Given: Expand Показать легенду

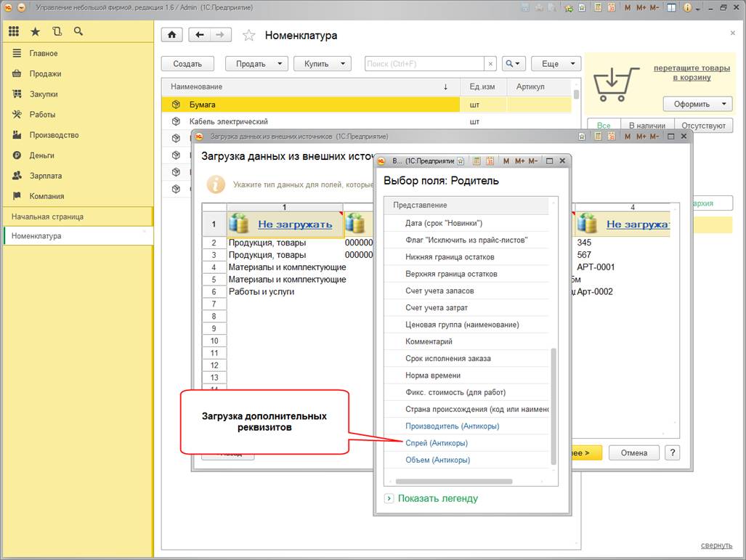Looking at the screenshot, I should pyautogui.click(x=431, y=498).
